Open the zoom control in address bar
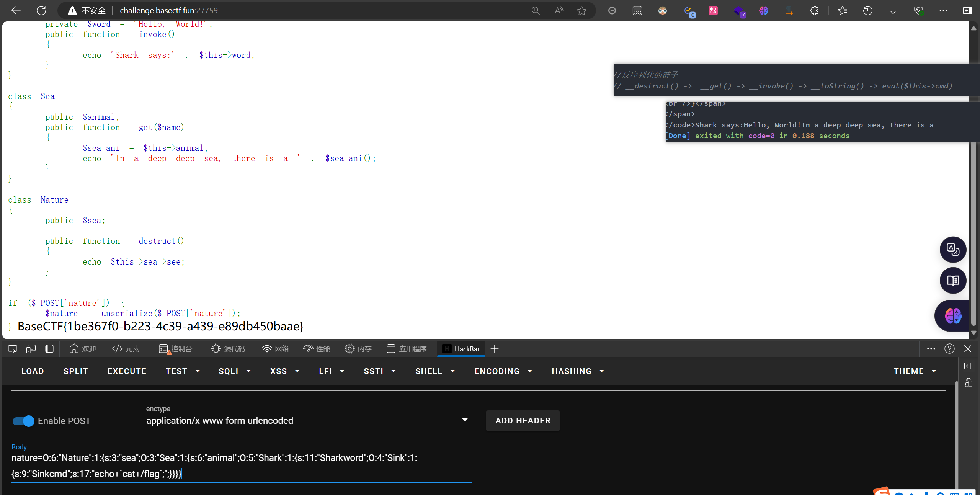980x495 pixels. (535, 10)
